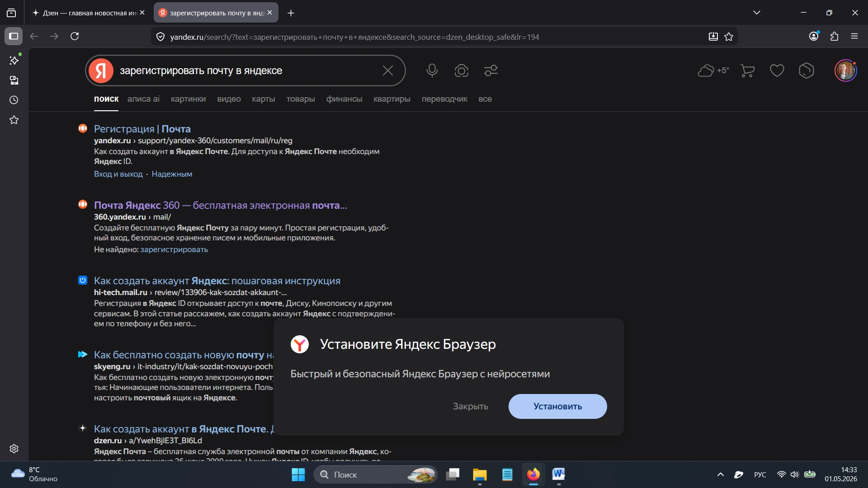This screenshot has width=868, height=488.
Task: Reload the current page
Action: (75, 36)
